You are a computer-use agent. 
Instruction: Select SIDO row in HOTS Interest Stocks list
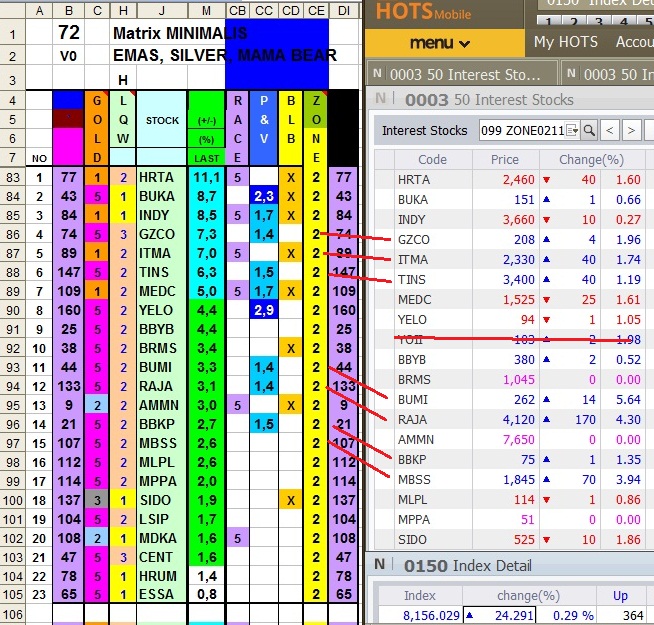(514, 539)
